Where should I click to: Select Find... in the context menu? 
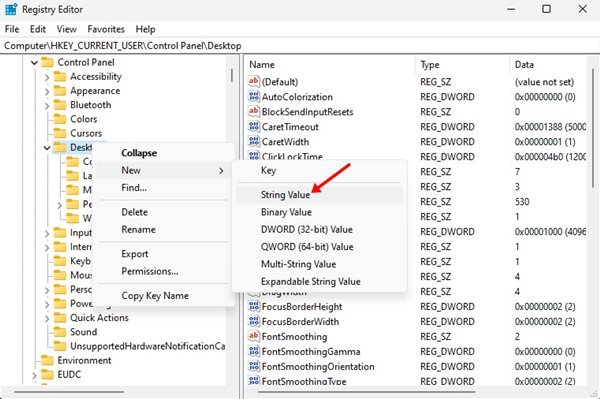(163, 187)
